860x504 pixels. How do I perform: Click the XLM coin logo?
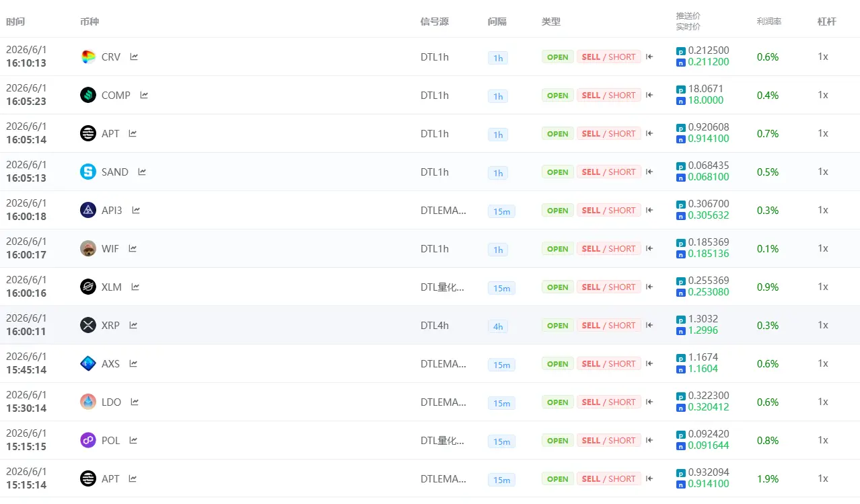(x=88, y=287)
